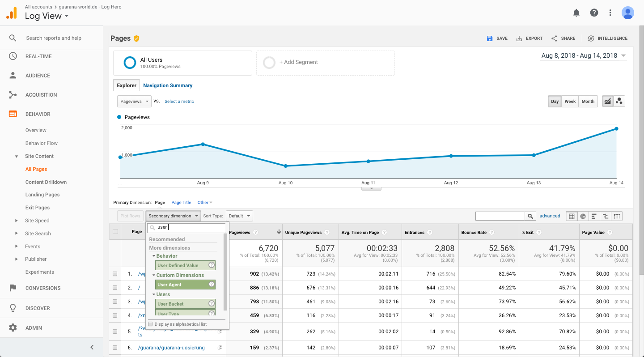Click the table search magnifier button
This screenshot has width=644, height=357.
pyautogui.click(x=530, y=216)
